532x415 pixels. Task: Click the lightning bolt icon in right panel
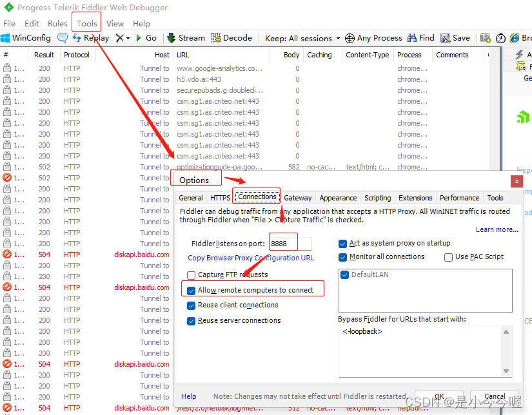click(519, 54)
